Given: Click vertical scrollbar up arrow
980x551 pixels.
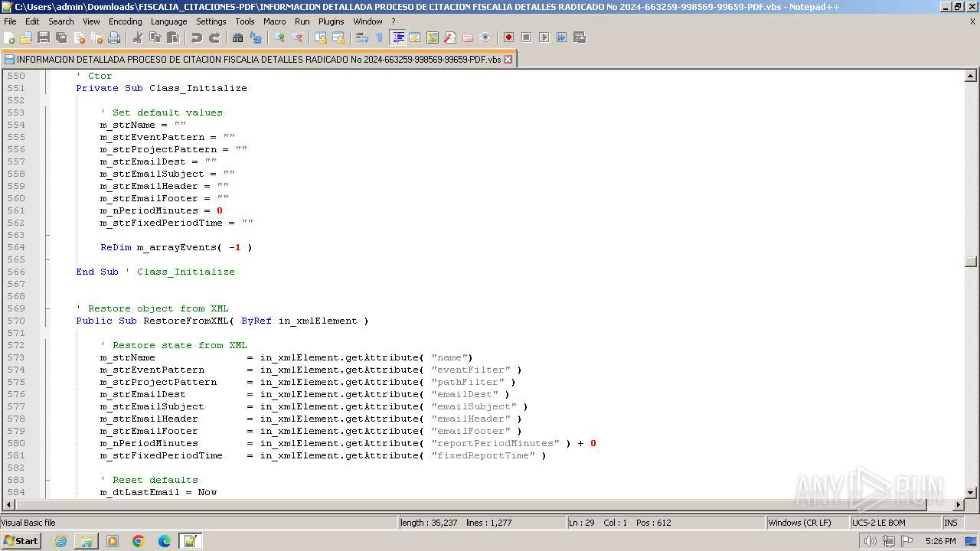Looking at the screenshot, I should pyautogui.click(x=971, y=76).
